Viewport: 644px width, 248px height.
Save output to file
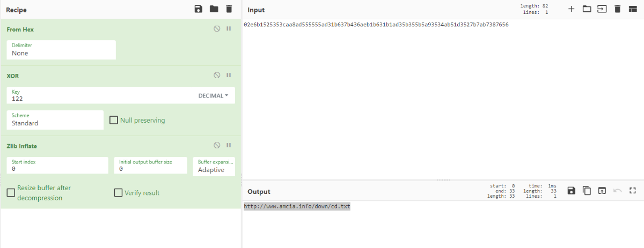tap(571, 191)
